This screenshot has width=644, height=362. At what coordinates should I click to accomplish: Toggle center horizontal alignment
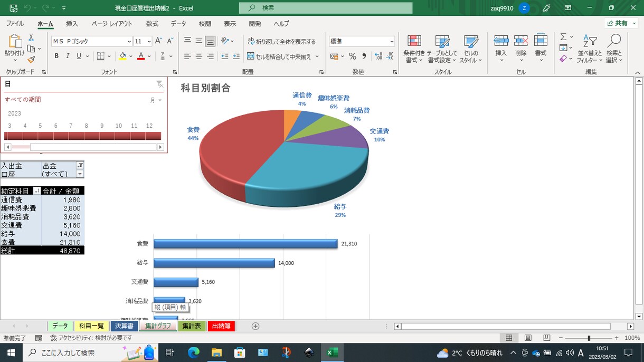coord(199,56)
